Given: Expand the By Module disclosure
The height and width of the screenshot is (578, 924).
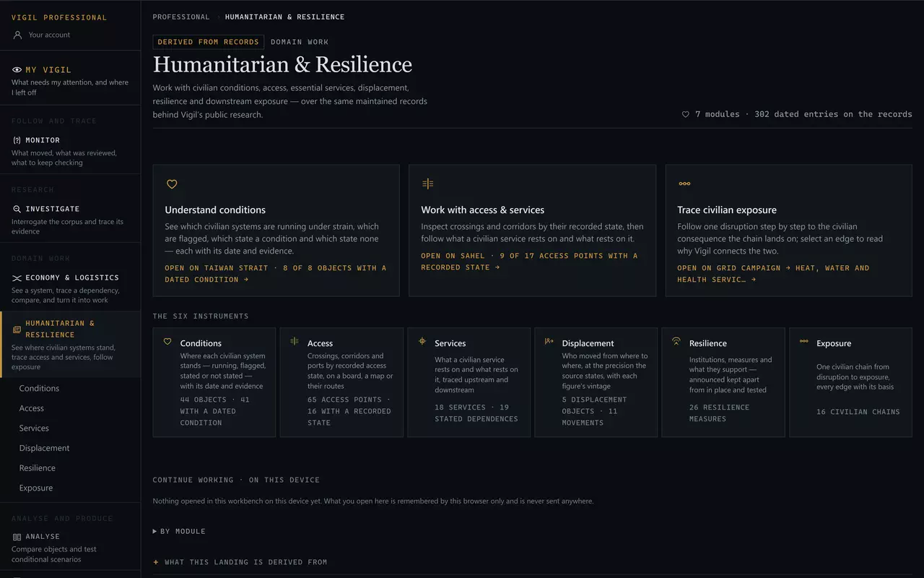Looking at the screenshot, I should (179, 531).
